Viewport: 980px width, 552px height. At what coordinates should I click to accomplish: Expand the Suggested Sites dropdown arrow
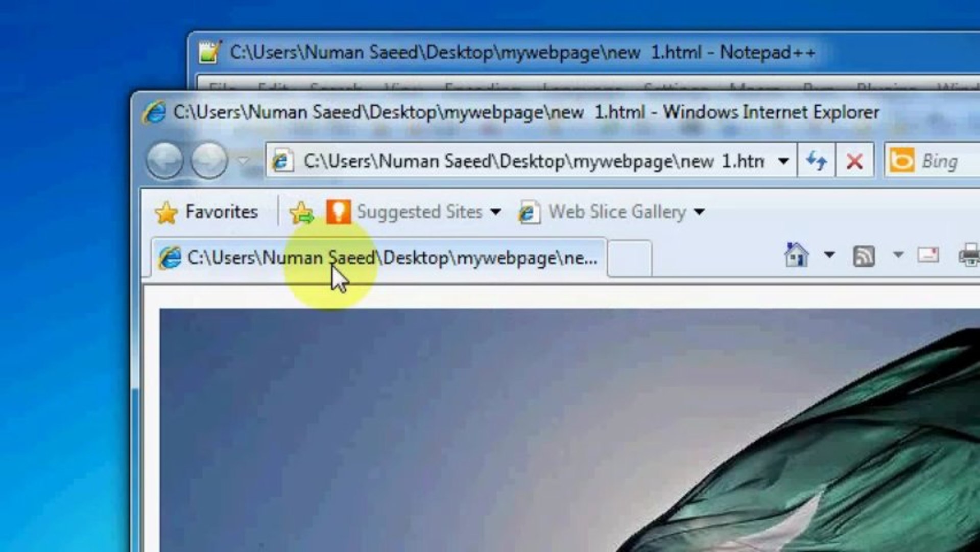click(495, 212)
